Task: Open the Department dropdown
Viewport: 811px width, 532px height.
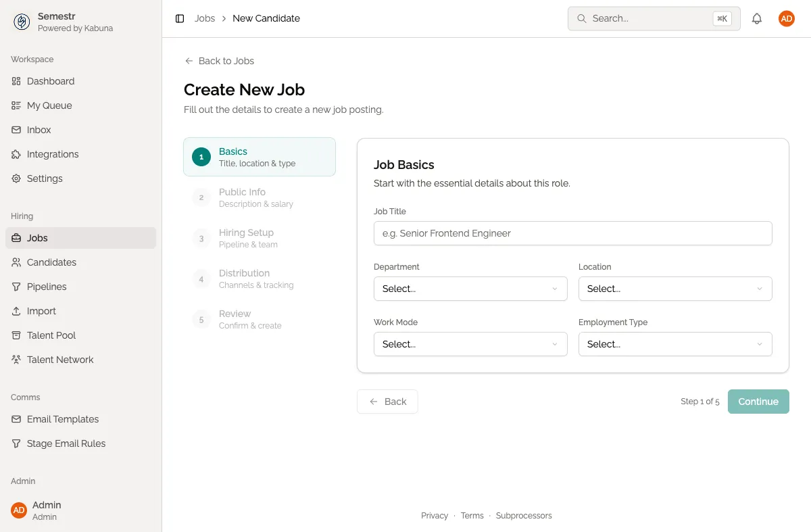Action: click(x=470, y=289)
